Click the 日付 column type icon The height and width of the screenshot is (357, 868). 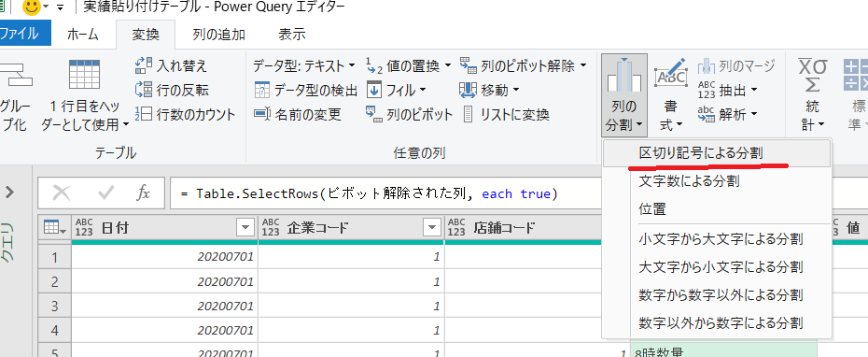pos(84,227)
